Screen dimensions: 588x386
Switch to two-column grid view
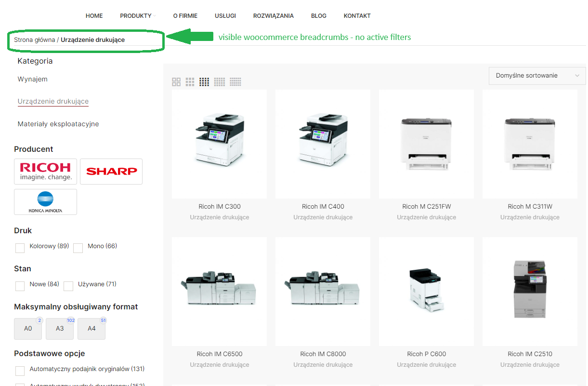176,82
